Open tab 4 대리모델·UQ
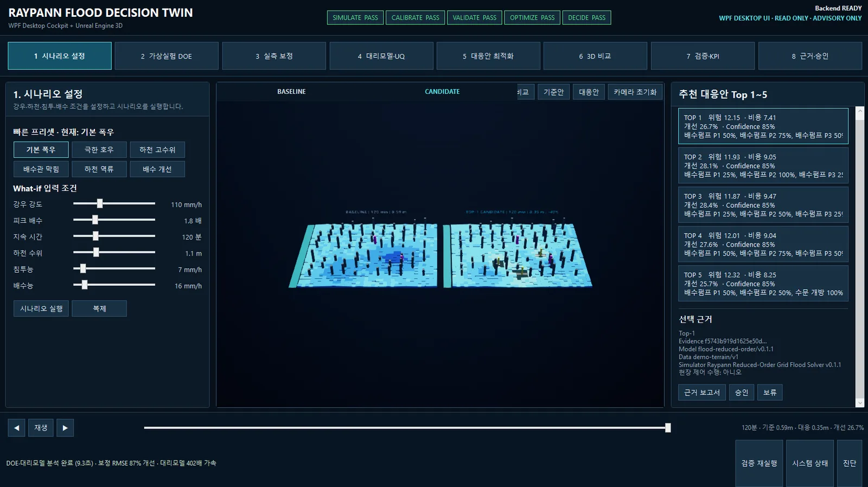The width and height of the screenshot is (868, 487). 381,56
